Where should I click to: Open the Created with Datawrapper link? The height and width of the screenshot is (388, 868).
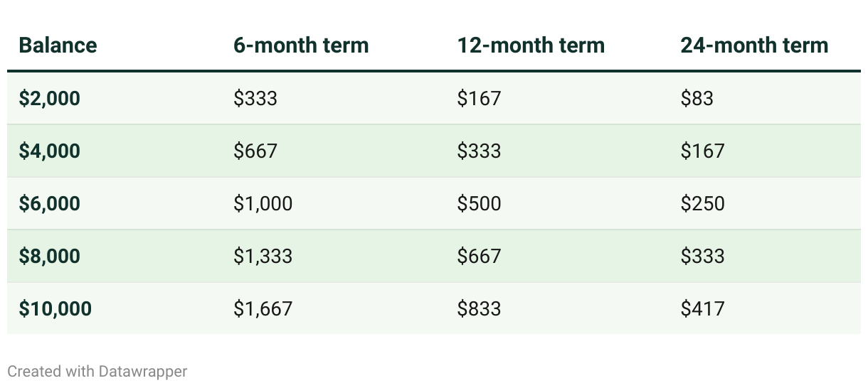[97, 371]
